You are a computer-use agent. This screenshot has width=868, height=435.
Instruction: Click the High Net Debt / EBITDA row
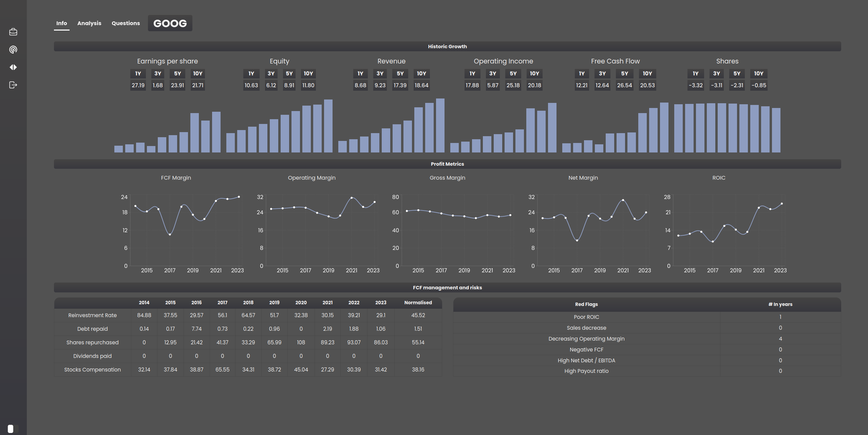(x=647, y=360)
